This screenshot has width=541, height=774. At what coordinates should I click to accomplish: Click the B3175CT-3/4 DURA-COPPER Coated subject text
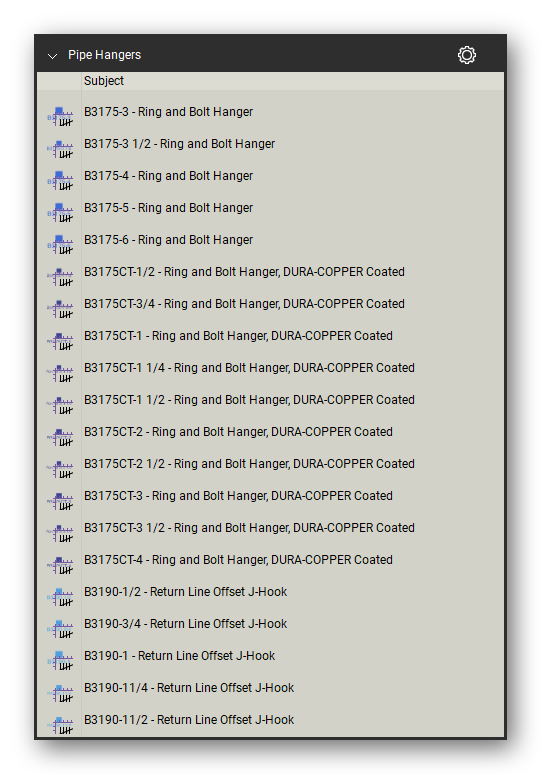pos(244,304)
